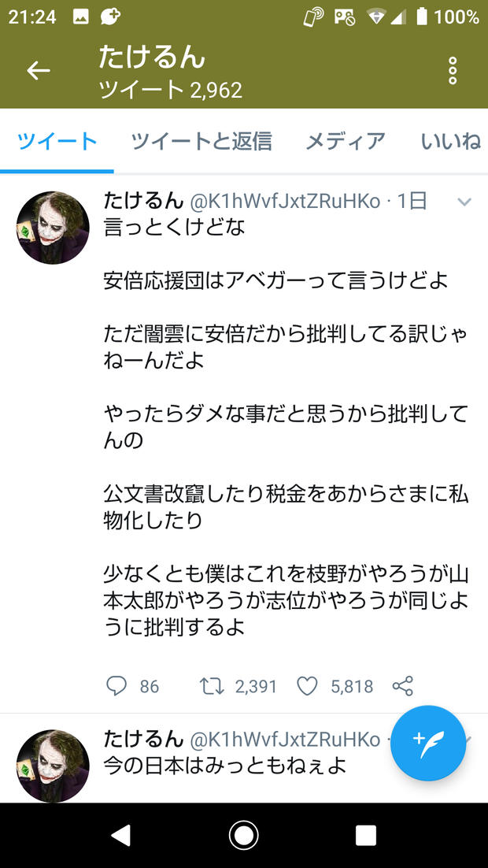
Task: Compose a new tweet with floating button
Action: point(428,743)
